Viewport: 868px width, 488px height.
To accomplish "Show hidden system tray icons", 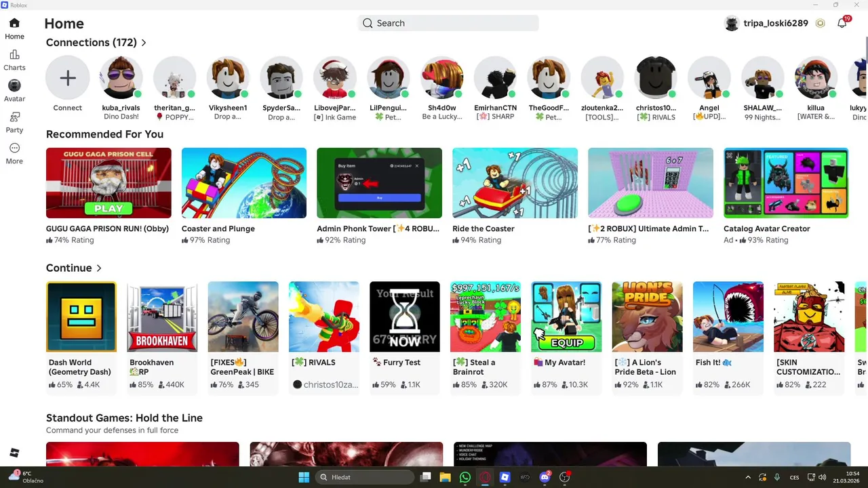I will (x=748, y=477).
